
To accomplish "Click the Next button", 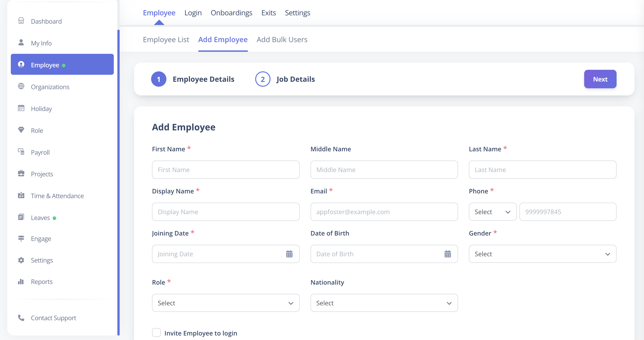I will (600, 79).
